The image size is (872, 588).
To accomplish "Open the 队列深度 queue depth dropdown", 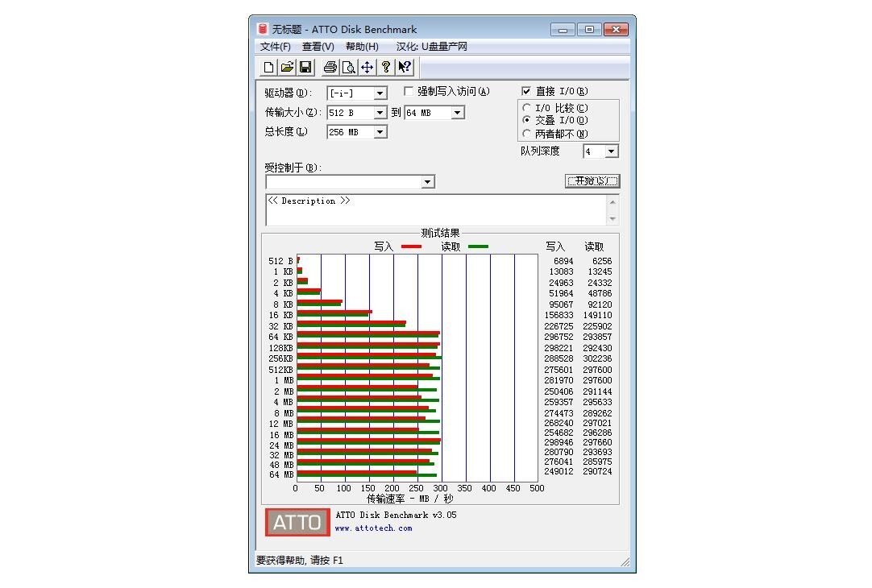I will (611, 151).
